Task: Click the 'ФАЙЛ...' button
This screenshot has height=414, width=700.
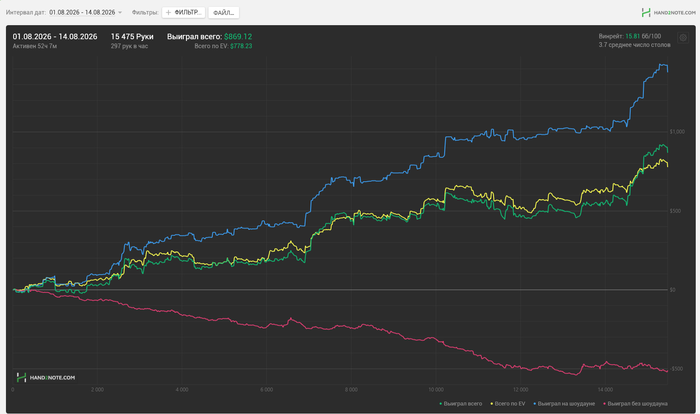Action: point(224,13)
